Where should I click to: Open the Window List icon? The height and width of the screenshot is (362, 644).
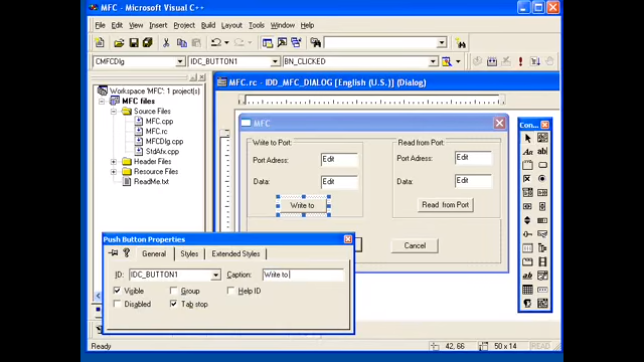tap(296, 43)
